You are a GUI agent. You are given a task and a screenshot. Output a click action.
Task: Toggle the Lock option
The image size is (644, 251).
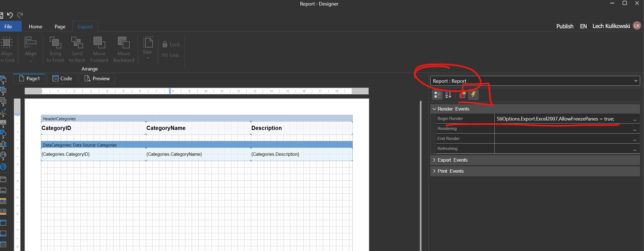click(171, 44)
